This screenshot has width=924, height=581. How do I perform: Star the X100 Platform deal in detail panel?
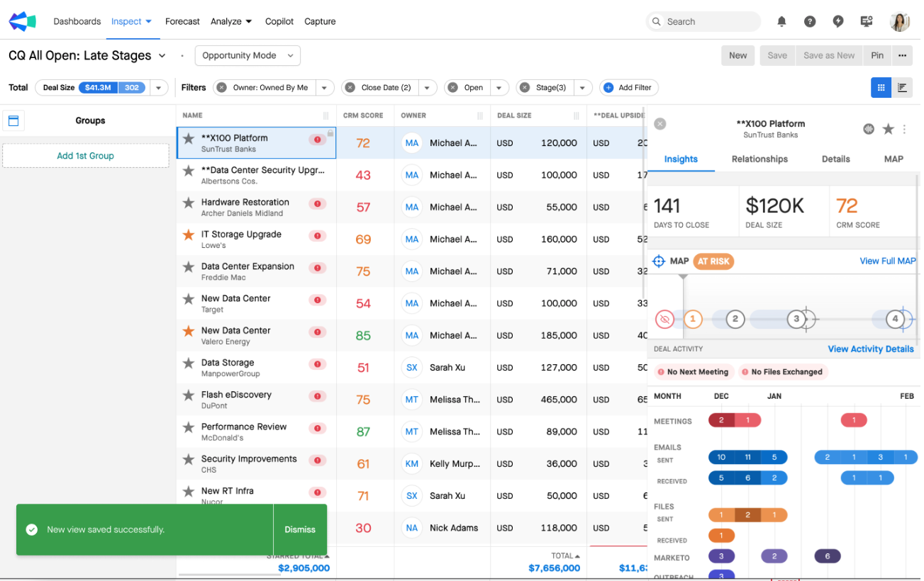(x=888, y=129)
